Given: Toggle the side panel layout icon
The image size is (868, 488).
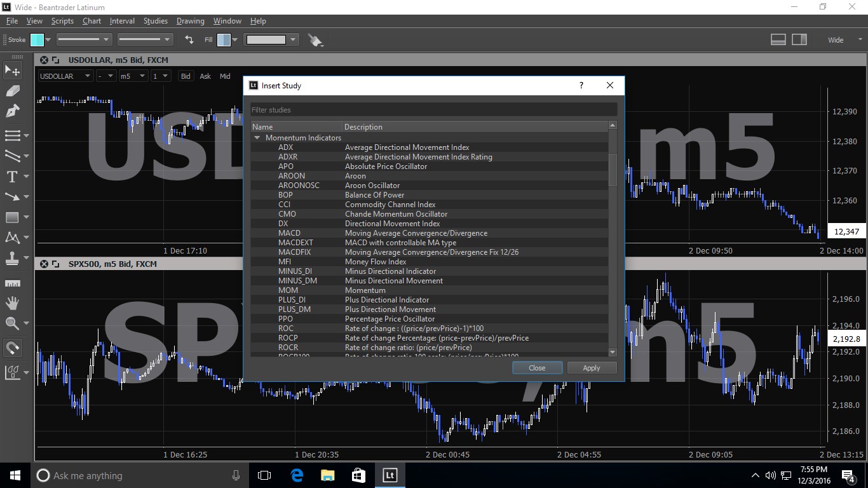Looking at the screenshot, I should (x=799, y=39).
